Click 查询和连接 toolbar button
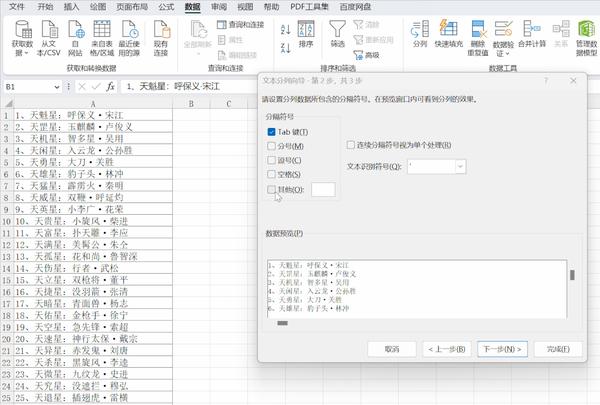Viewport: 600px width, 405px height. point(241,24)
